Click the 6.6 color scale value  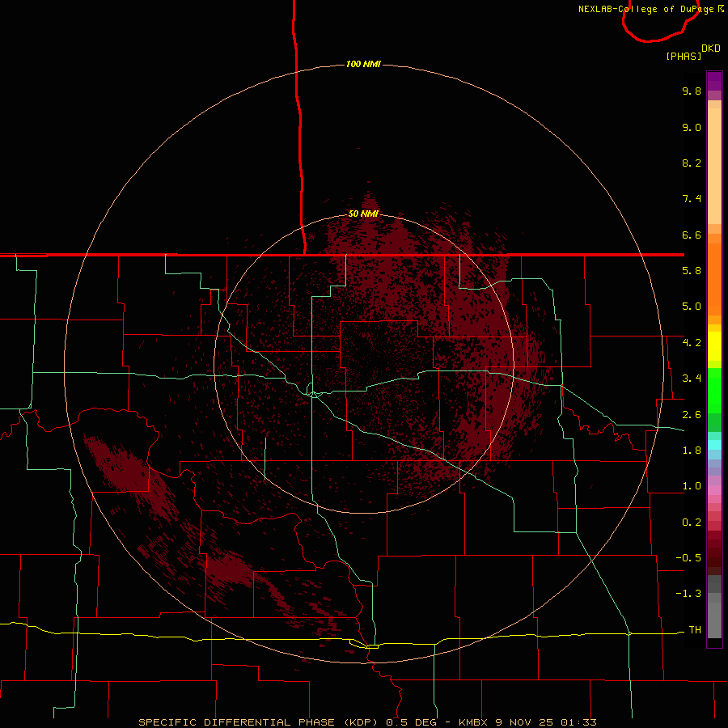click(x=692, y=235)
